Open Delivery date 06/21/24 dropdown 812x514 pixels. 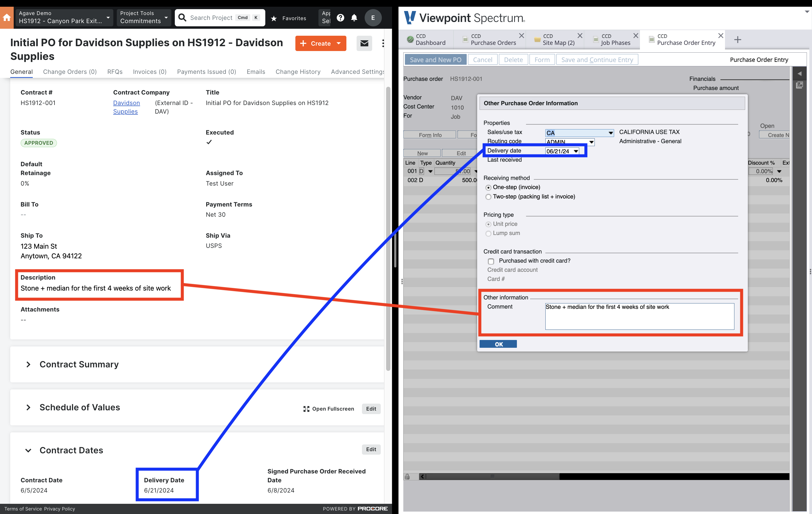pos(576,151)
